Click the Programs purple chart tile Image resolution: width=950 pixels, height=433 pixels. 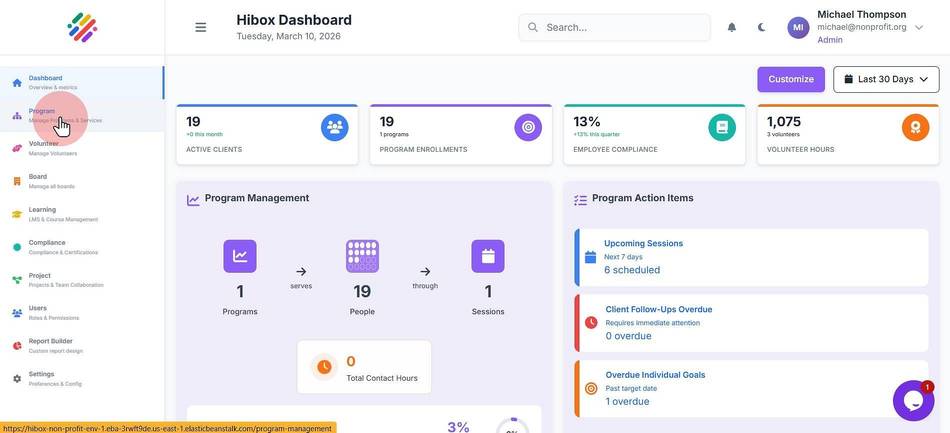(240, 256)
